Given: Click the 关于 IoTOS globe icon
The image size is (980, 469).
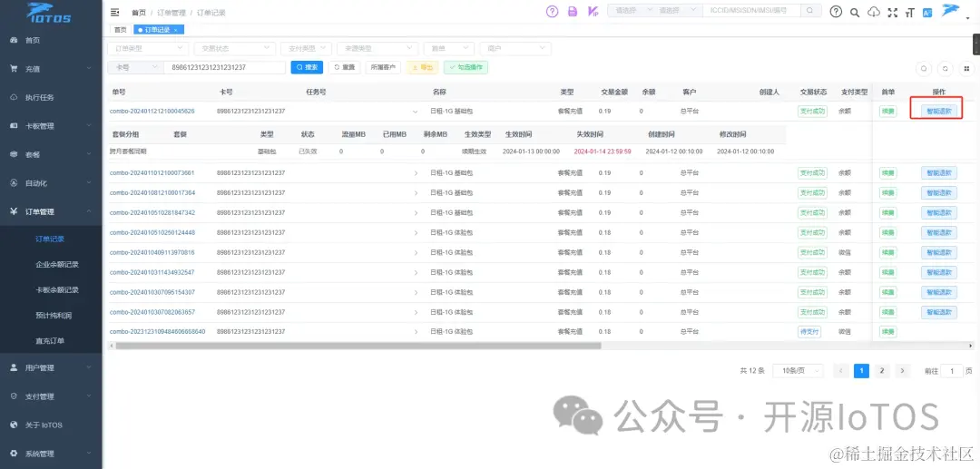Looking at the screenshot, I should pyautogui.click(x=13, y=425).
